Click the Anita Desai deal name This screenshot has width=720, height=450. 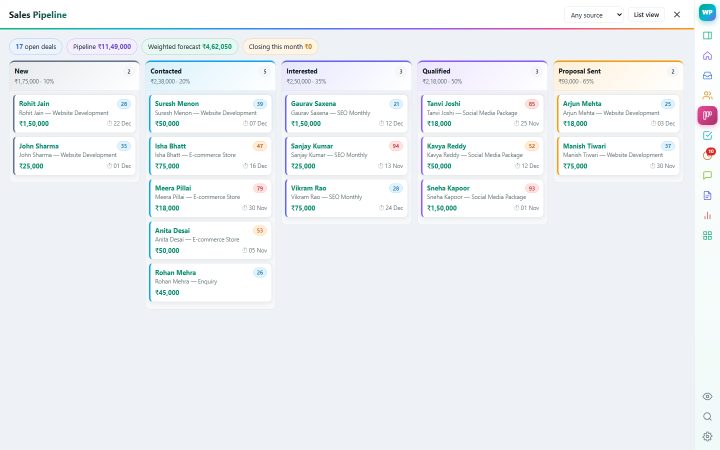pos(172,231)
